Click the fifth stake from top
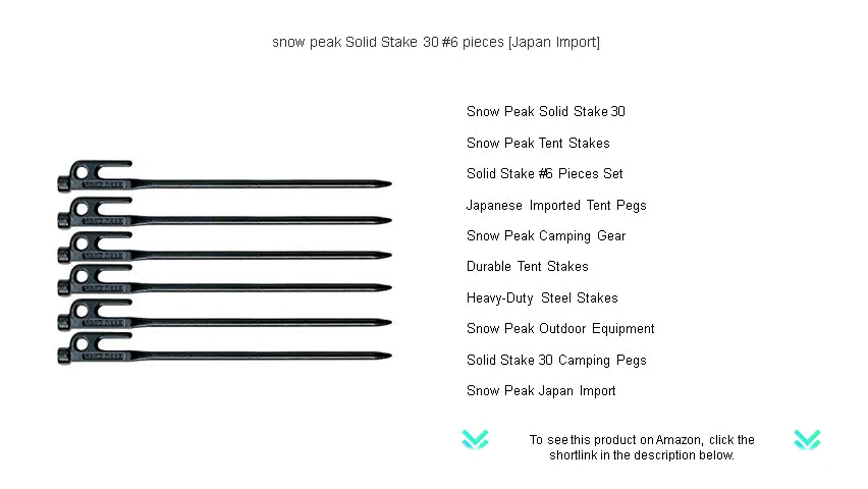This screenshot has height=489, width=868. [225, 315]
